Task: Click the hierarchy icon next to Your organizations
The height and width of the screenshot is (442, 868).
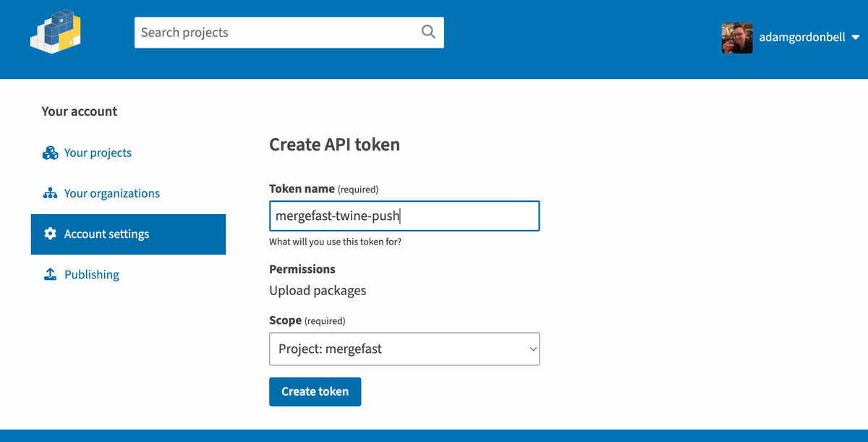Action: [x=50, y=193]
